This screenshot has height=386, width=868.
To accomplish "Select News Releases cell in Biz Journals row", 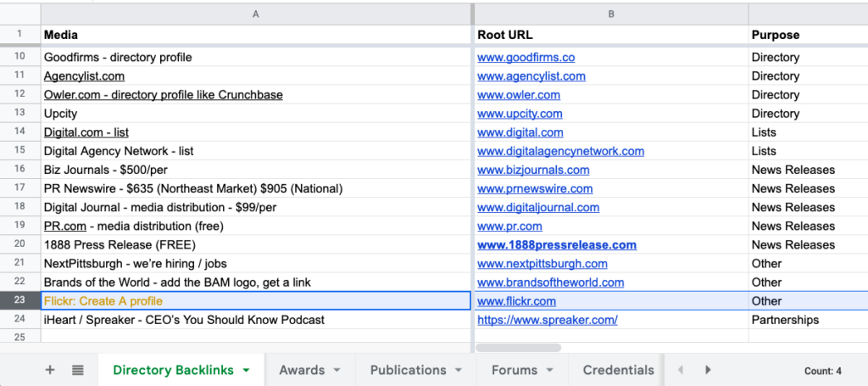I will click(x=808, y=170).
